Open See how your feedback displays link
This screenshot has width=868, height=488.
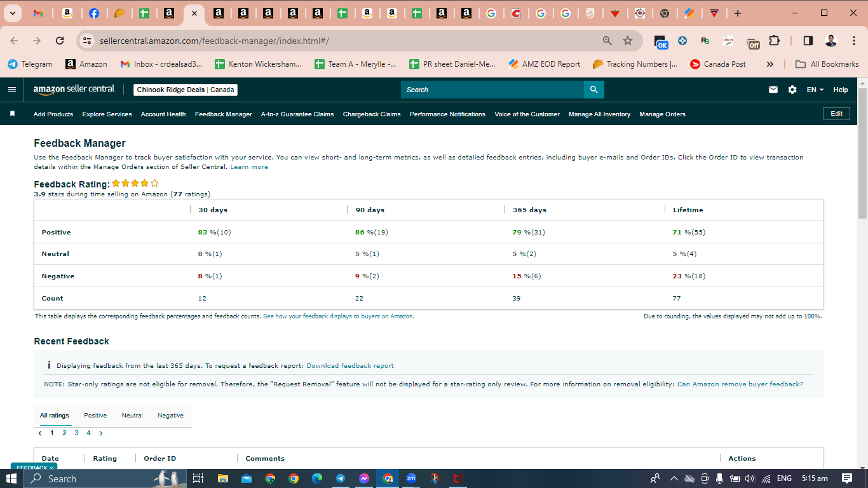point(339,316)
